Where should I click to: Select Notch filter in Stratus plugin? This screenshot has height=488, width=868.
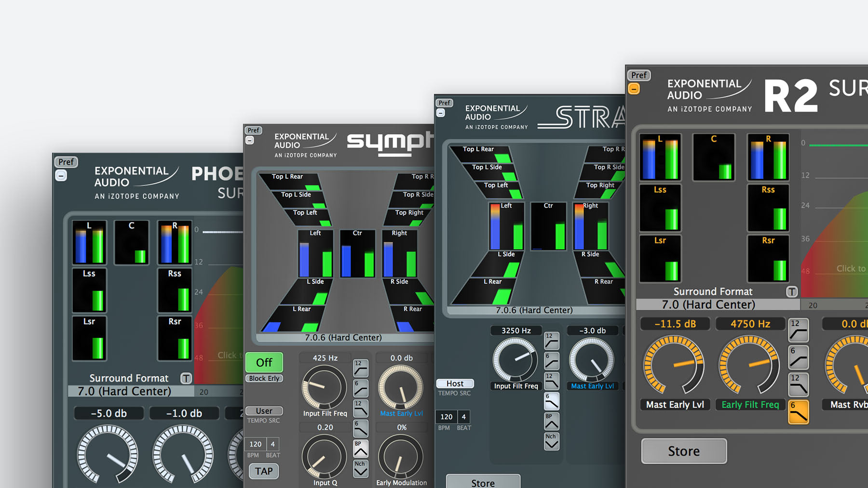click(551, 442)
